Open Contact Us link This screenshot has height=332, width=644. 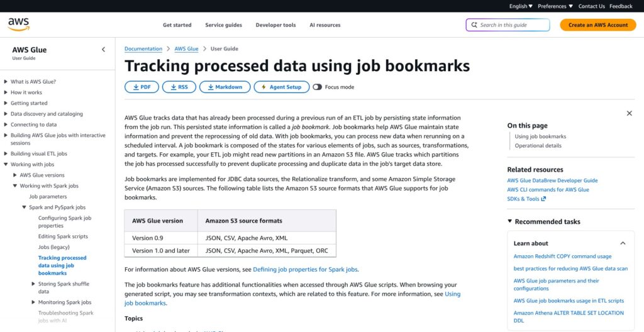coord(591,6)
